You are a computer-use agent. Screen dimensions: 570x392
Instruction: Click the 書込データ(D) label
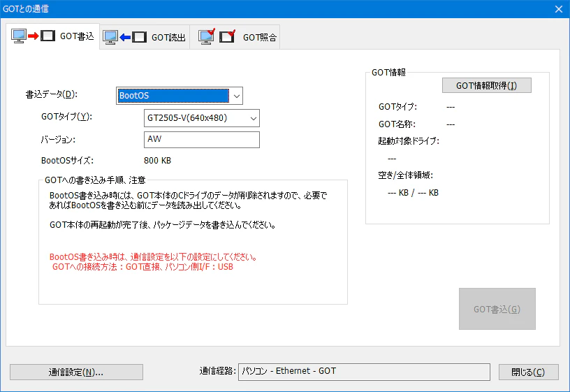point(52,94)
